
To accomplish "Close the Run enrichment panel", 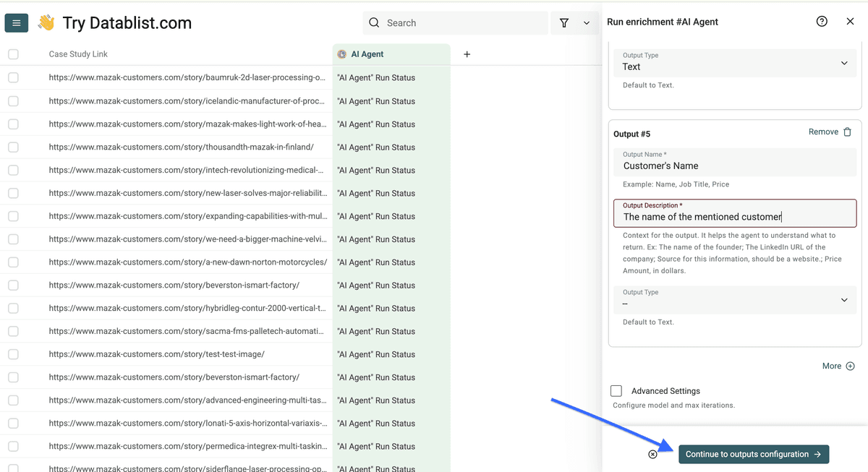I will pyautogui.click(x=850, y=22).
